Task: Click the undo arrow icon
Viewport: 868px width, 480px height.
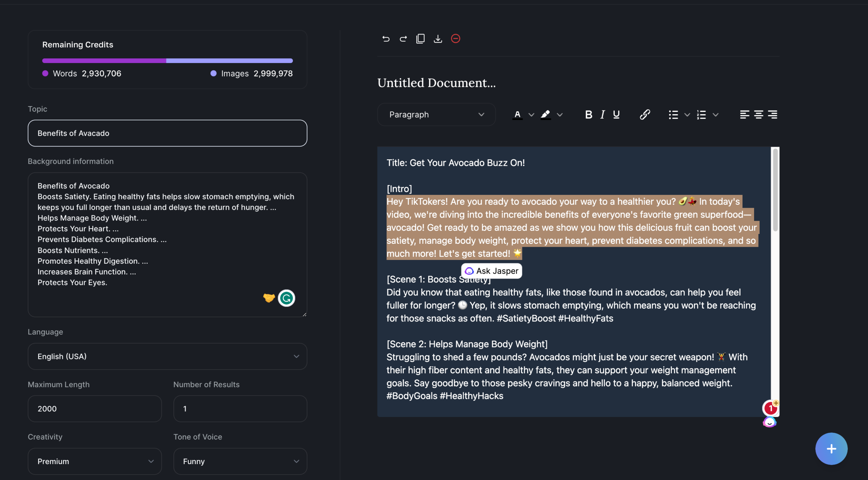Action: pos(386,39)
